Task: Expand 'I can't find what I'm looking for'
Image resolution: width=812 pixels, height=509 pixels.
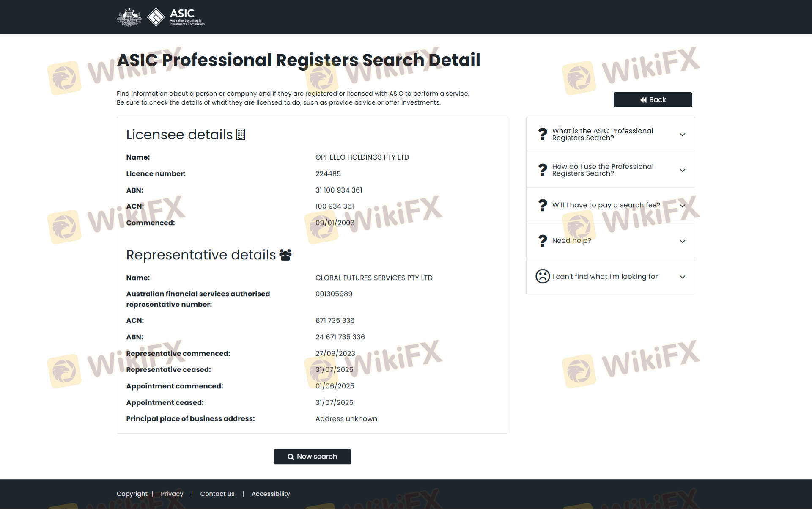Action: click(x=682, y=277)
